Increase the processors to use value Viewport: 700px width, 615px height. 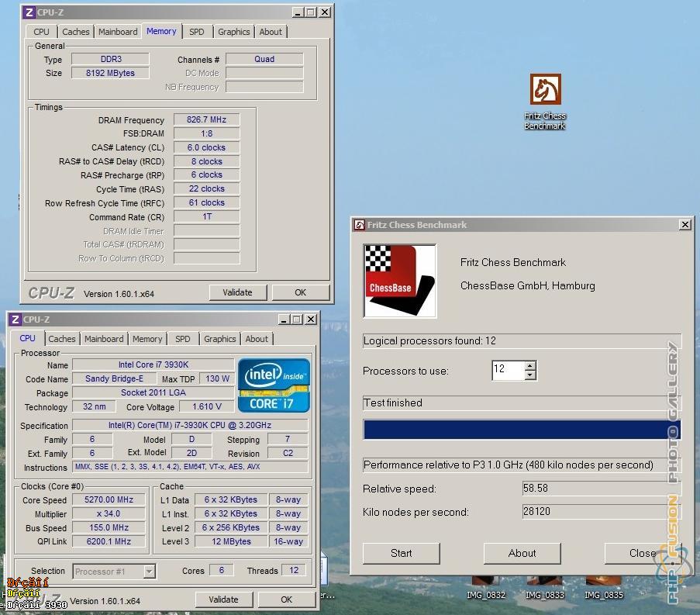tap(530, 366)
